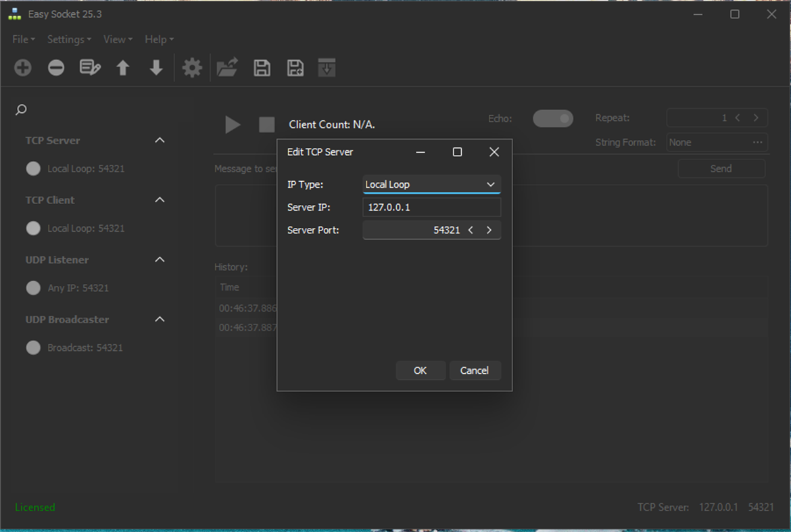The height and width of the screenshot is (532, 791).
Task: Open settings gear icon in toolbar
Action: coord(192,68)
